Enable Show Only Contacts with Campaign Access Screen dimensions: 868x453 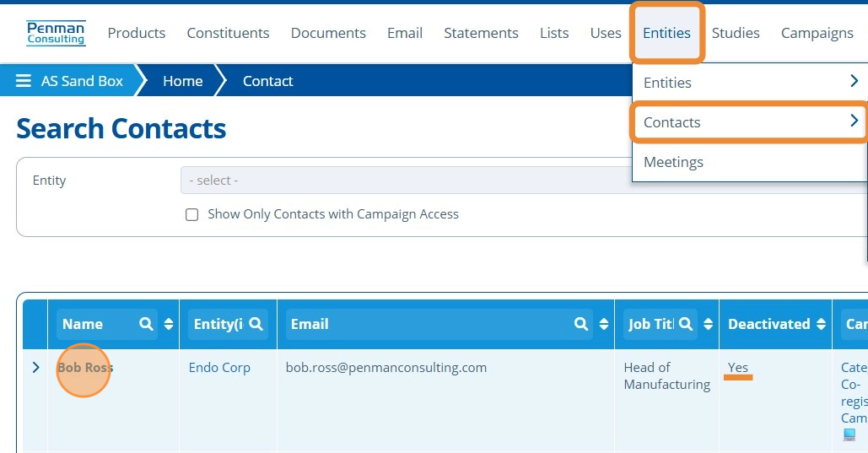click(x=191, y=214)
